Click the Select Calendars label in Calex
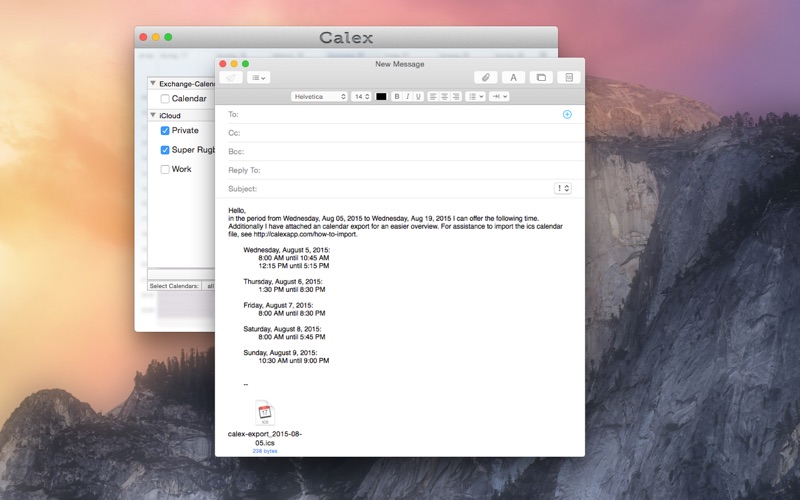The height and width of the screenshot is (500, 800). [174, 286]
